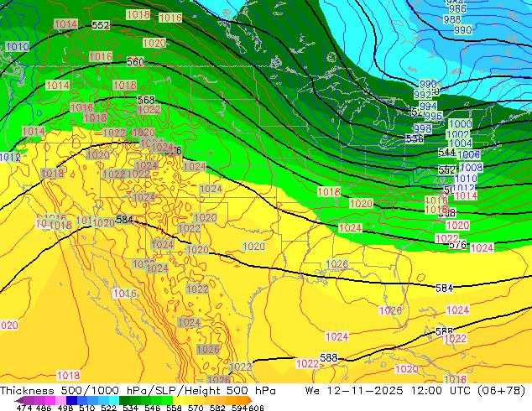This screenshot has width=532, height=411.
Task: Select the 544 height contour label
Action: [x=446, y=153]
